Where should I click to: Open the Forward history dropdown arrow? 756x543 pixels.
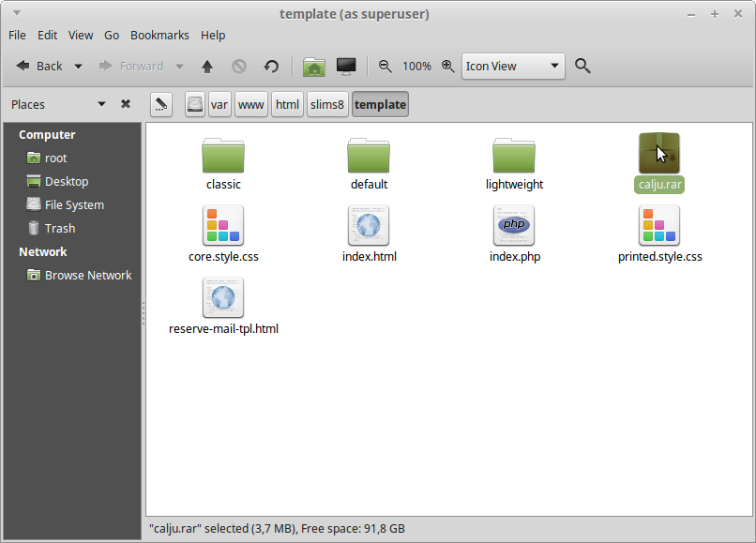(179, 66)
